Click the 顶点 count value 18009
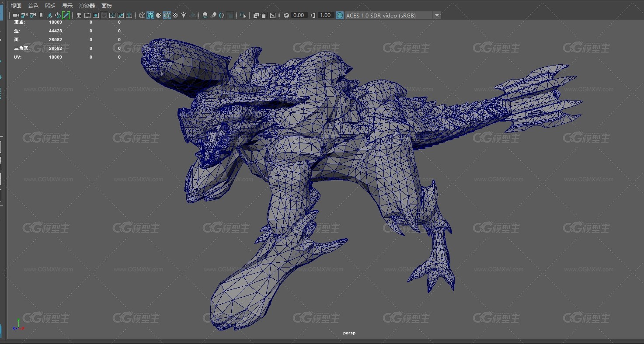Screen dimensions: 644x344 (x=56, y=22)
